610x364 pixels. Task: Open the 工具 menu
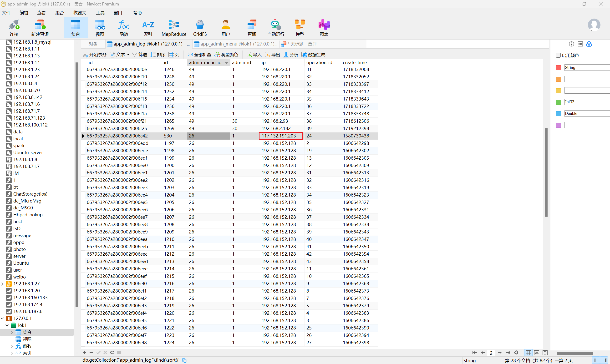click(100, 13)
